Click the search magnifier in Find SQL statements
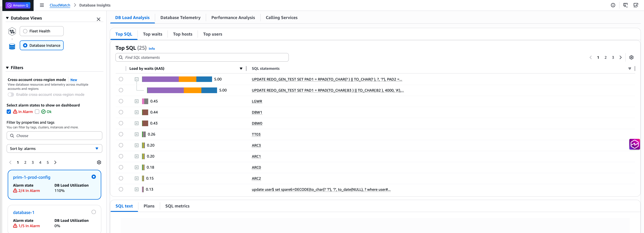This screenshot has width=644, height=233. click(x=121, y=57)
